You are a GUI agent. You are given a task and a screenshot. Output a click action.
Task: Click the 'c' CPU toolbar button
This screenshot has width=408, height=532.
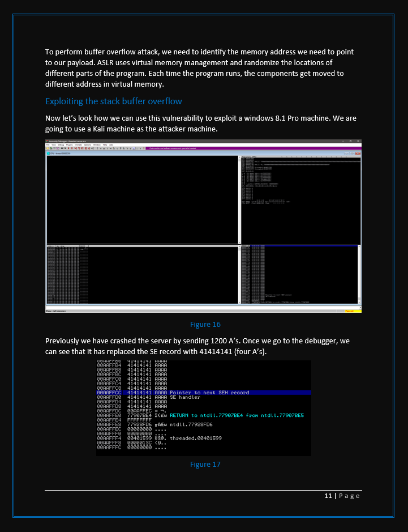[117, 148]
